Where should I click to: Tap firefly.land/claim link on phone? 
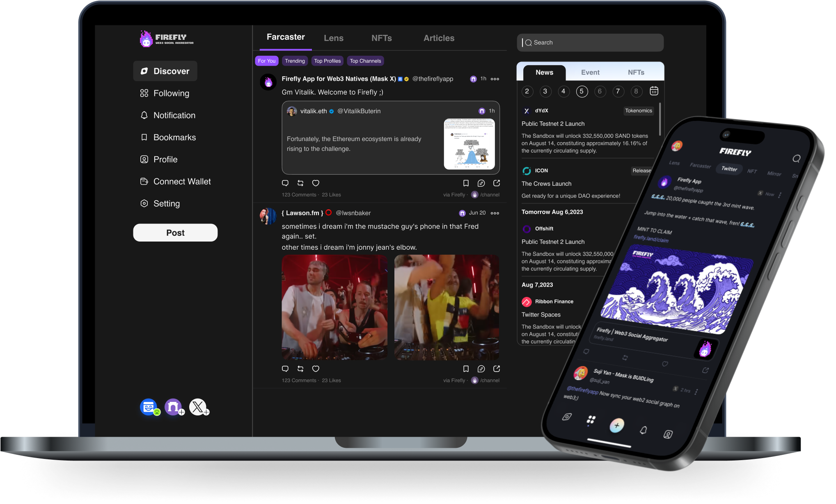651,239
